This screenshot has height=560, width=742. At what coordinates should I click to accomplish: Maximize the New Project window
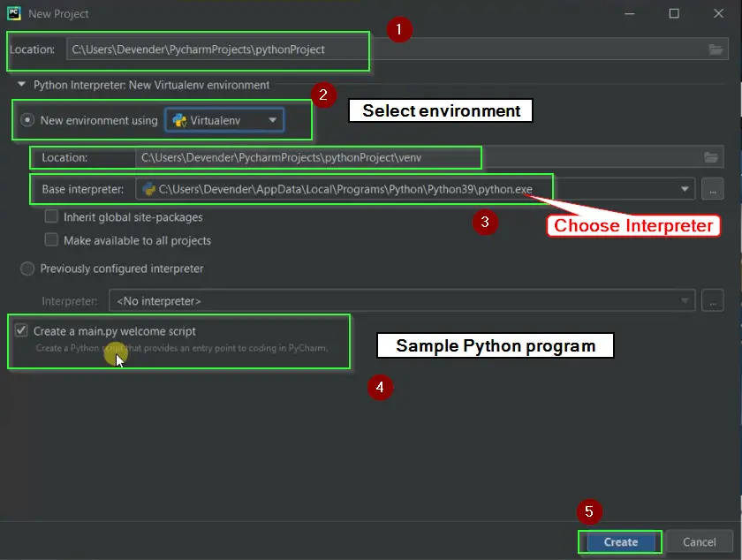[x=674, y=14]
